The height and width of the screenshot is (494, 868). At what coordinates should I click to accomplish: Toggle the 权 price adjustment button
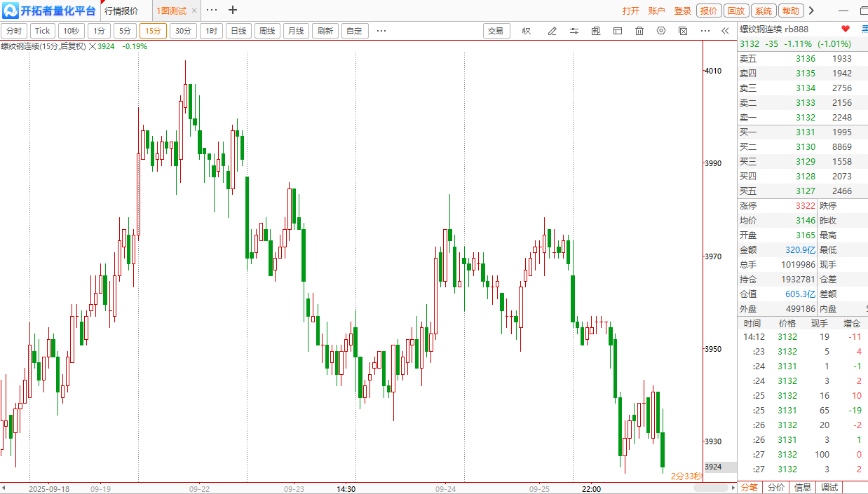[527, 31]
